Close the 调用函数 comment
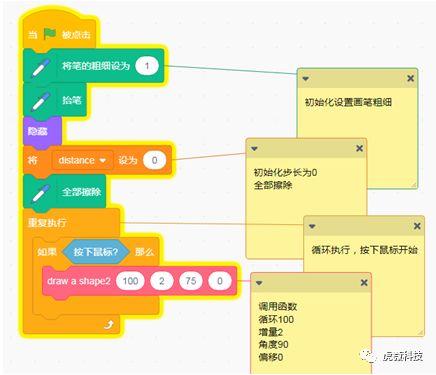 364,283
